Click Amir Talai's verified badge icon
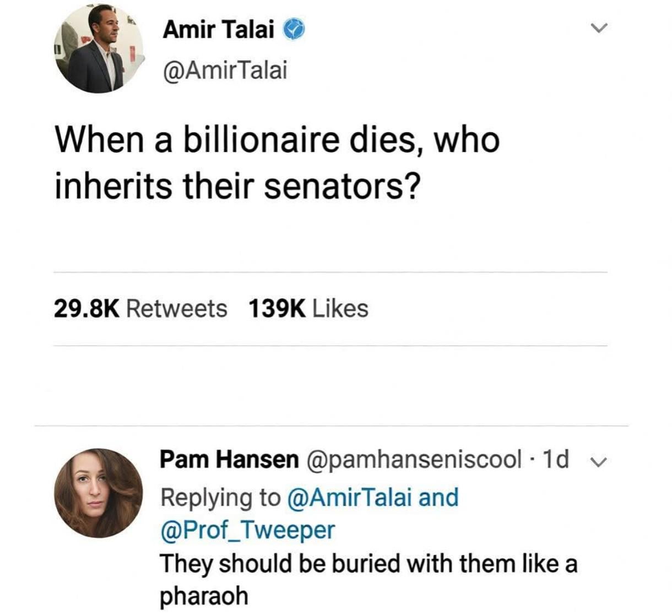 click(x=294, y=30)
